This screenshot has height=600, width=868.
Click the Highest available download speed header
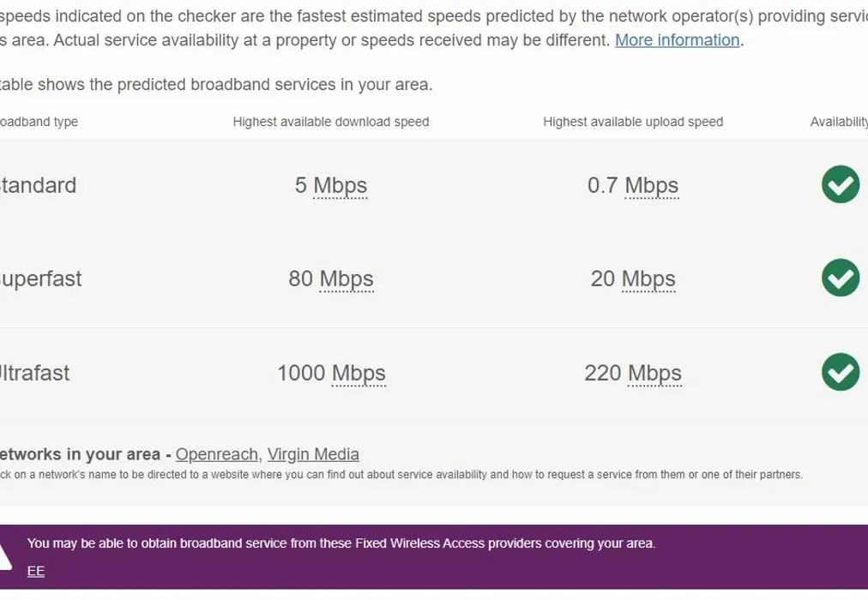(x=330, y=122)
